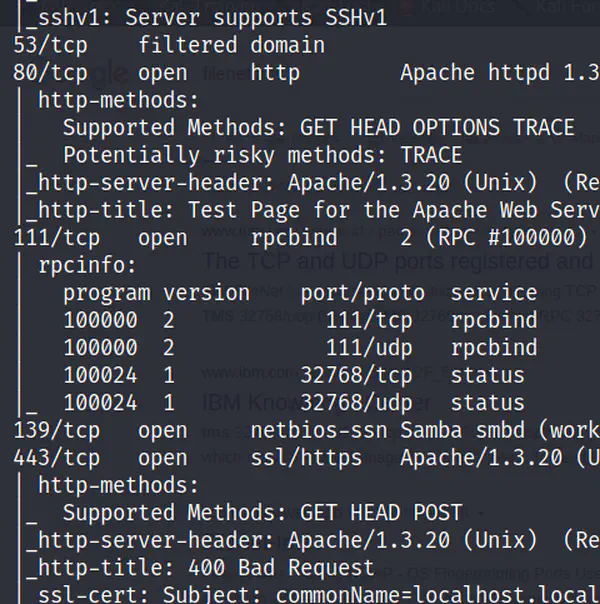The width and height of the screenshot is (600, 604).
Task: Click the 'port/proto' column header
Action: [362, 293]
